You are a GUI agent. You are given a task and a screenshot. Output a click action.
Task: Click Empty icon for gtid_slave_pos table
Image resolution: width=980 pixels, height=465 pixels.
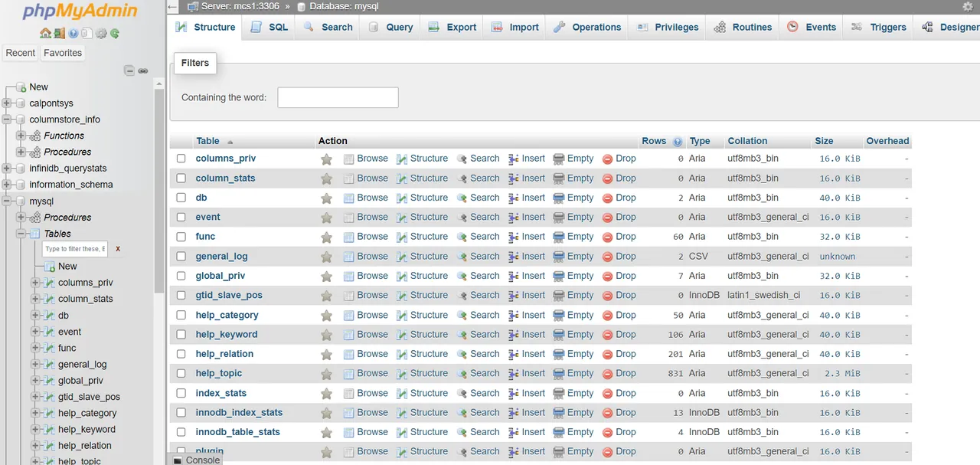[x=559, y=295]
